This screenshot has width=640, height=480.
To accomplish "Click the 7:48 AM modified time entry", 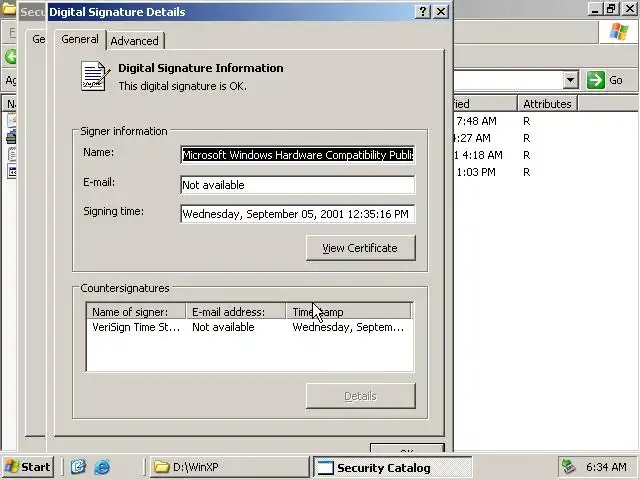I will (x=476, y=121).
